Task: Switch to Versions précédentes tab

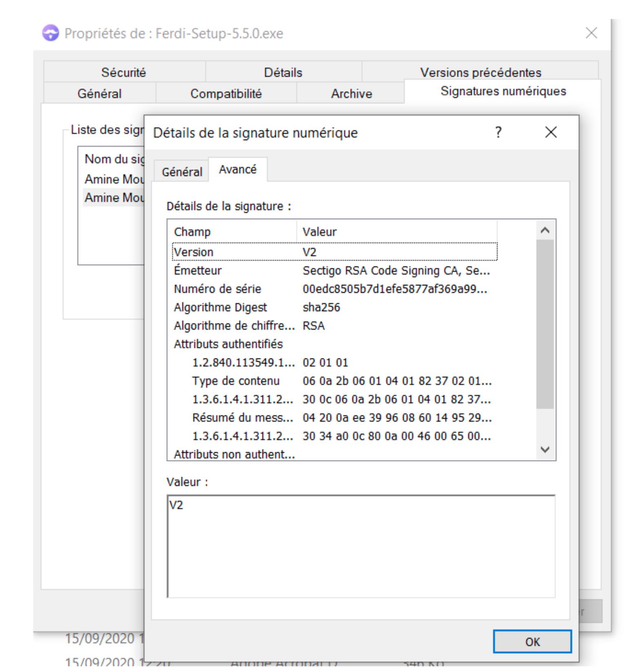Action: click(x=480, y=72)
